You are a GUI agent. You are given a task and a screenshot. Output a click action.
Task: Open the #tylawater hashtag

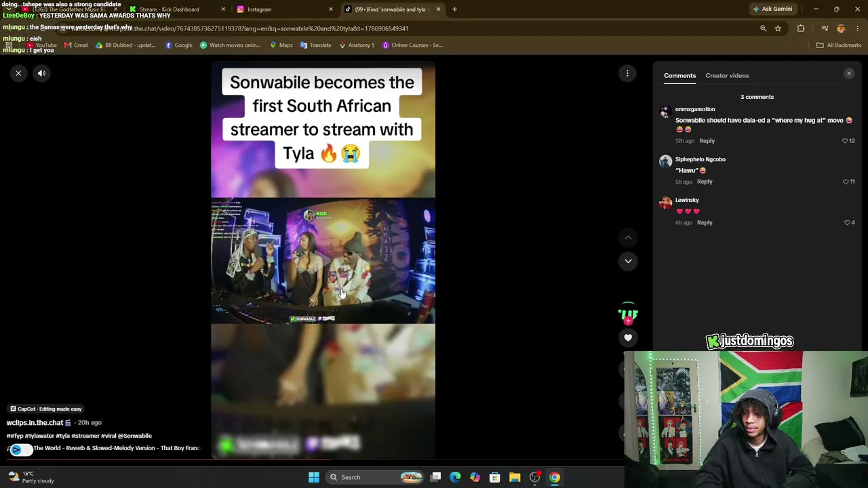pos(39,436)
